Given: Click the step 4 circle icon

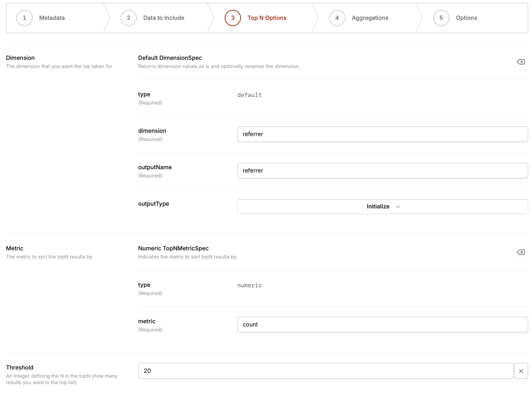Looking at the screenshot, I should [x=337, y=18].
